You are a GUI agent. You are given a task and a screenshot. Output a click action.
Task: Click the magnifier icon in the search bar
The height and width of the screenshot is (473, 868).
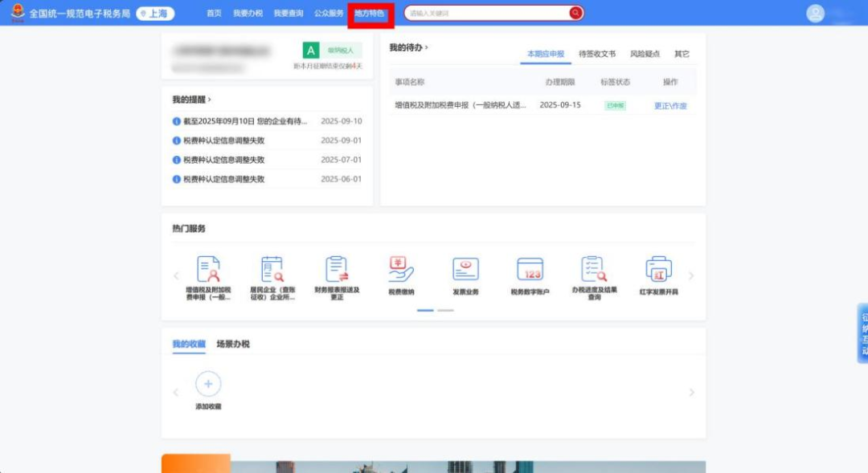point(575,13)
